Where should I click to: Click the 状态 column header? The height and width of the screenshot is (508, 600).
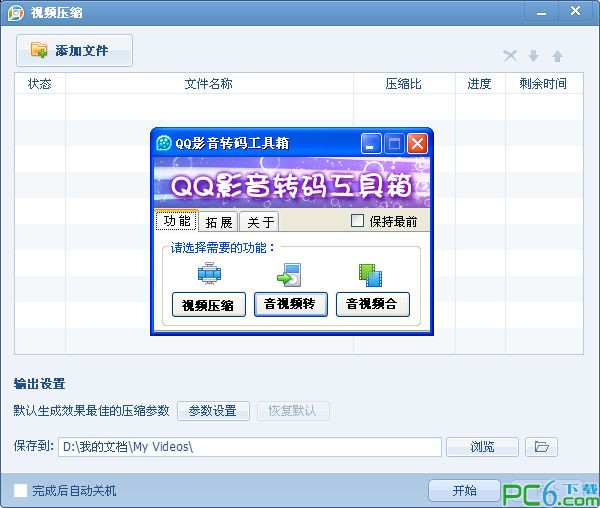click(40, 83)
